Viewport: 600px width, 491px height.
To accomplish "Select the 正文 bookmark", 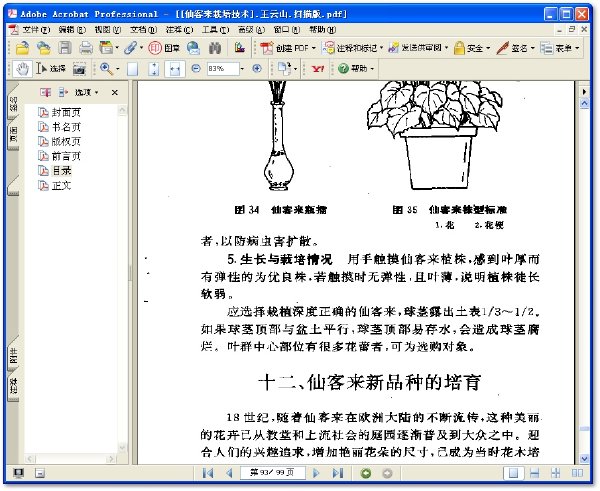I will coord(62,185).
